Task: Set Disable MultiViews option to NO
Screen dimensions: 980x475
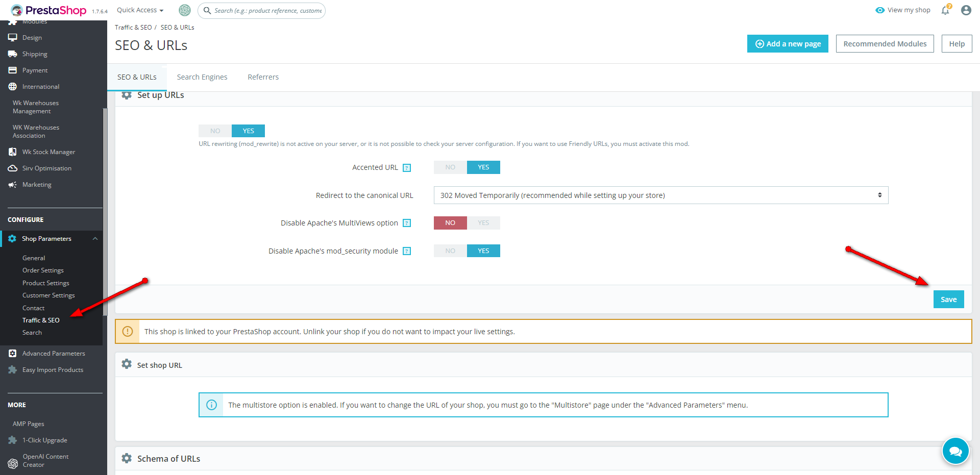Action: (x=450, y=223)
